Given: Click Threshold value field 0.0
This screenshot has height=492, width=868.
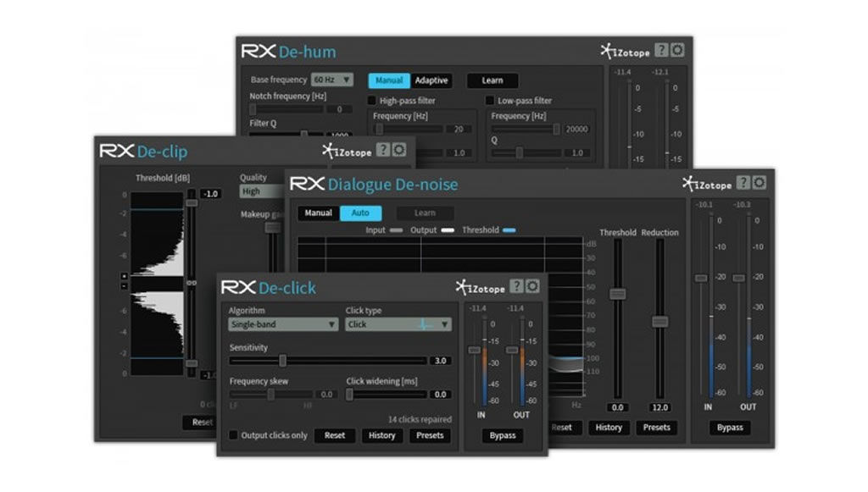Looking at the screenshot, I should [617, 407].
